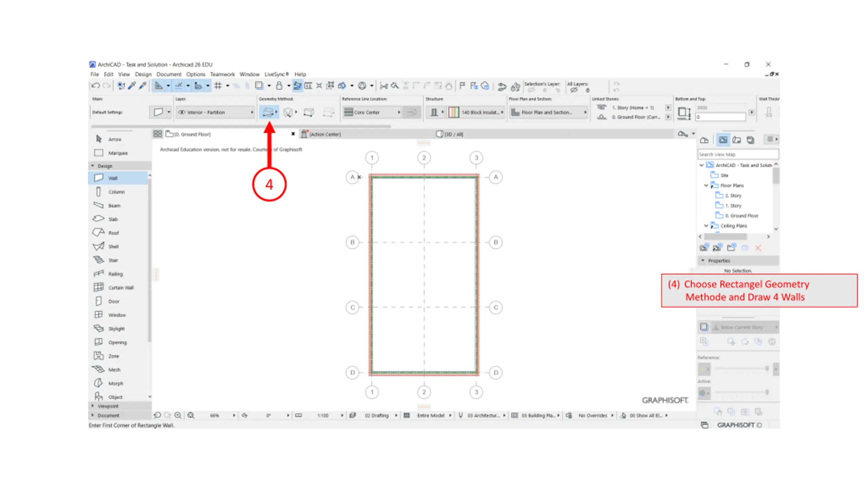
Task: Open the Interior - Partition layer dropdown
Action: coord(215,112)
